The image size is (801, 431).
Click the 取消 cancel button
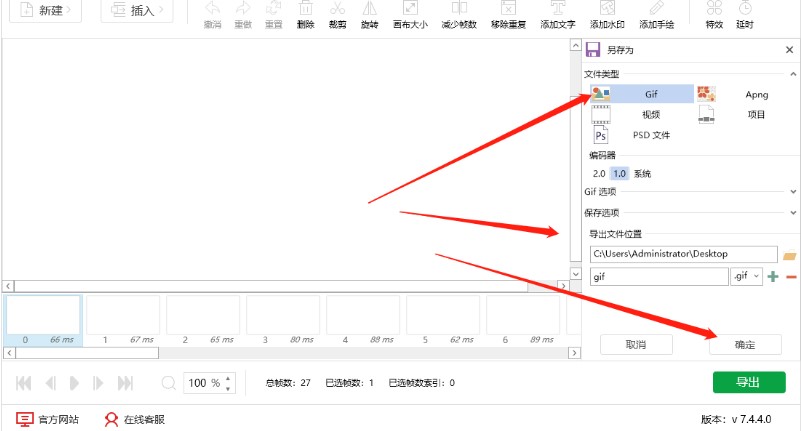tap(636, 345)
